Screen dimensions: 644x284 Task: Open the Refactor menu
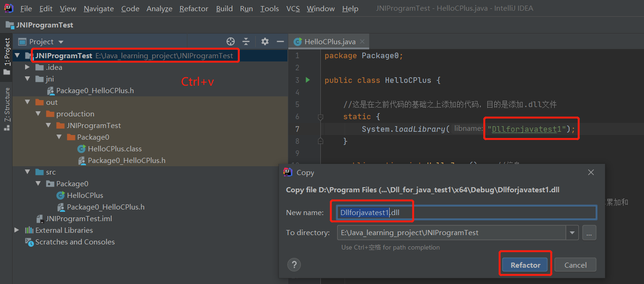pyautogui.click(x=194, y=8)
